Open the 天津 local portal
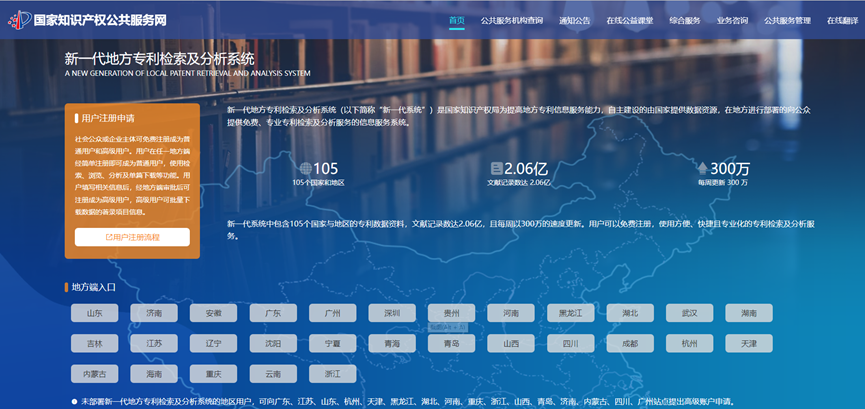865x409 pixels. pyautogui.click(x=749, y=343)
